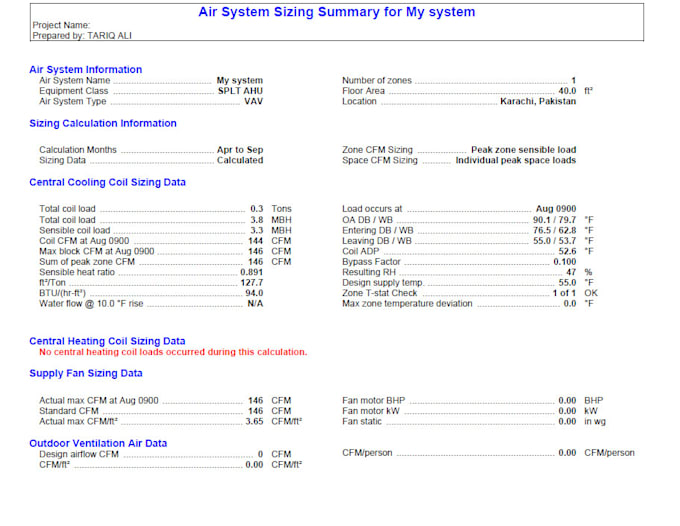Select Calculation Months value 'Apr to Sep'
Screen dimensions: 680x526
click(x=240, y=150)
